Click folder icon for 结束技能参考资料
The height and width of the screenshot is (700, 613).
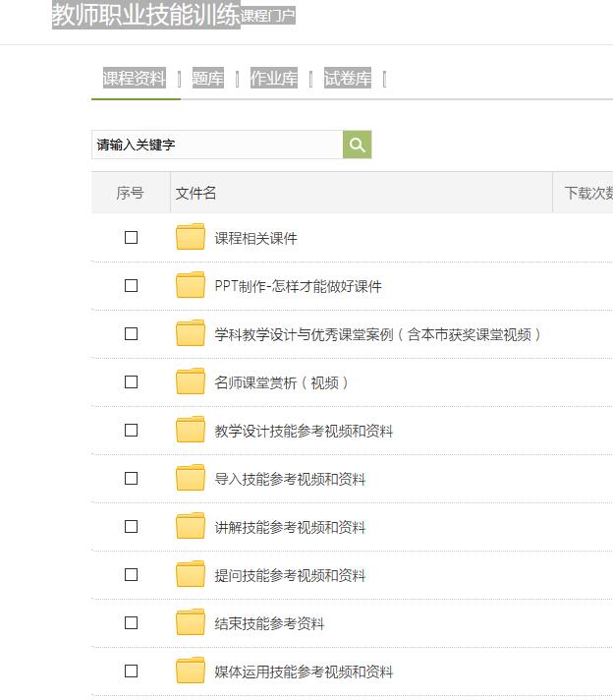tap(191, 623)
